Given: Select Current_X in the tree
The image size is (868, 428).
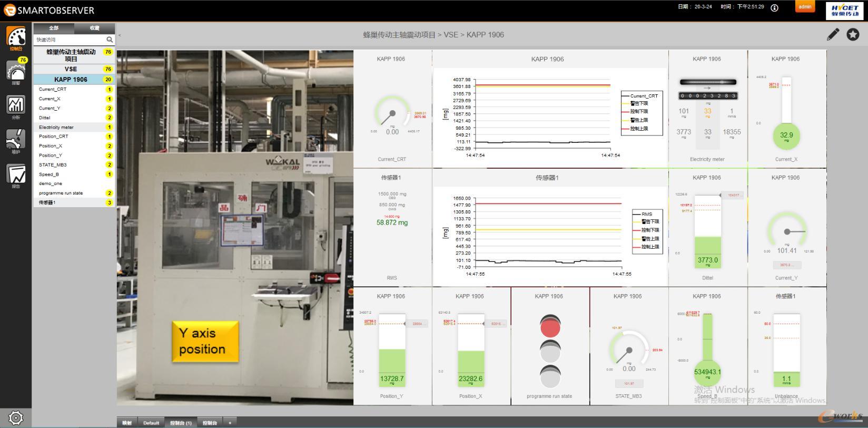Looking at the screenshot, I should 74,99.
